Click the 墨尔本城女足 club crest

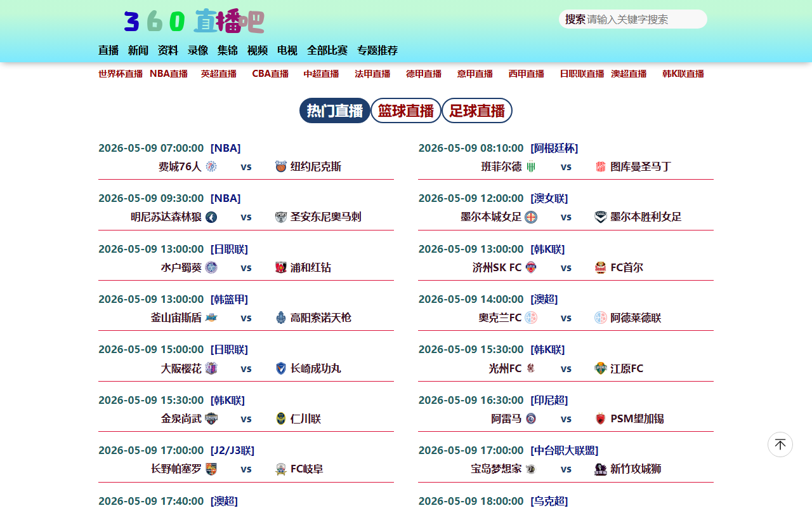coord(531,217)
